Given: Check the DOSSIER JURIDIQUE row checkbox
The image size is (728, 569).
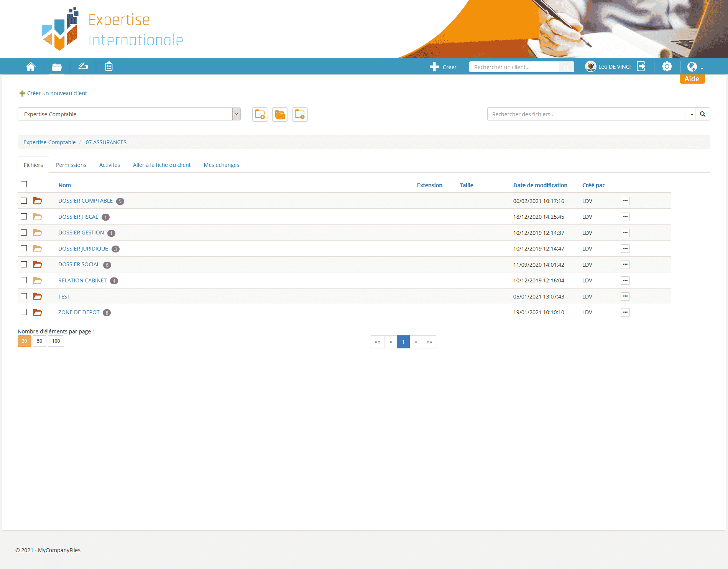Looking at the screenshot, I should 24,248.
